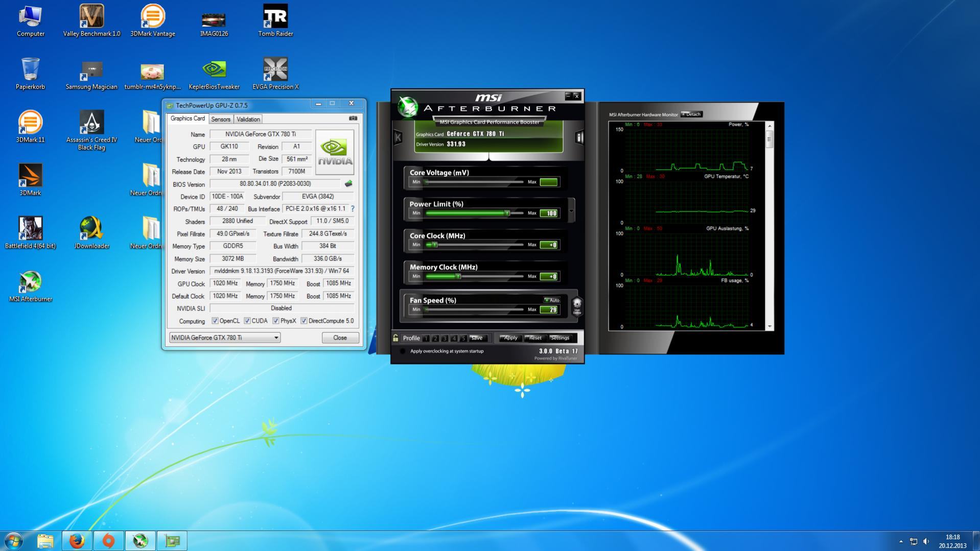Open Afterburner Kombustor via the K button
The height and width of the screenshot is (551, 980).
pyautogui.click(x=398, y=137)
